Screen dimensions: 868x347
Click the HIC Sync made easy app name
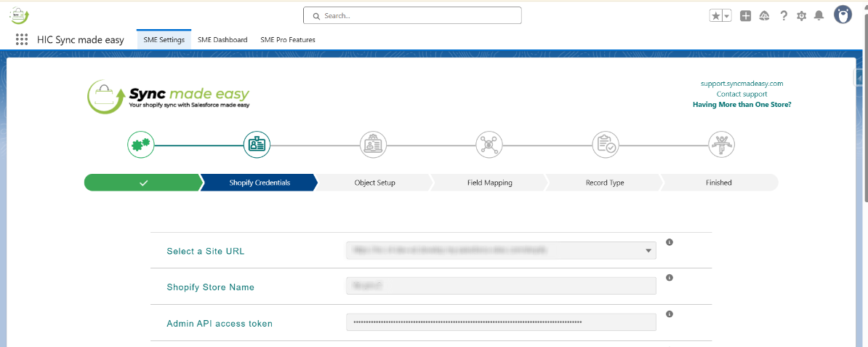pos(81,40)
